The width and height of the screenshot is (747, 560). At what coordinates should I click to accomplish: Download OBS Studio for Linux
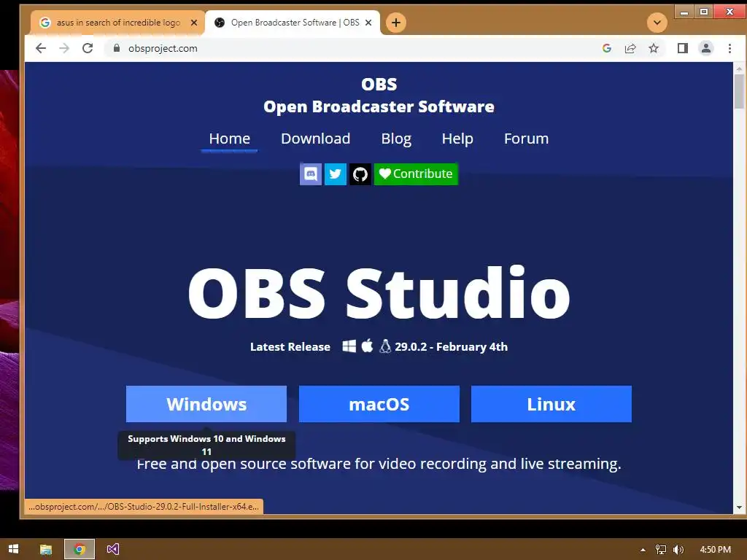tap(551, 404)
